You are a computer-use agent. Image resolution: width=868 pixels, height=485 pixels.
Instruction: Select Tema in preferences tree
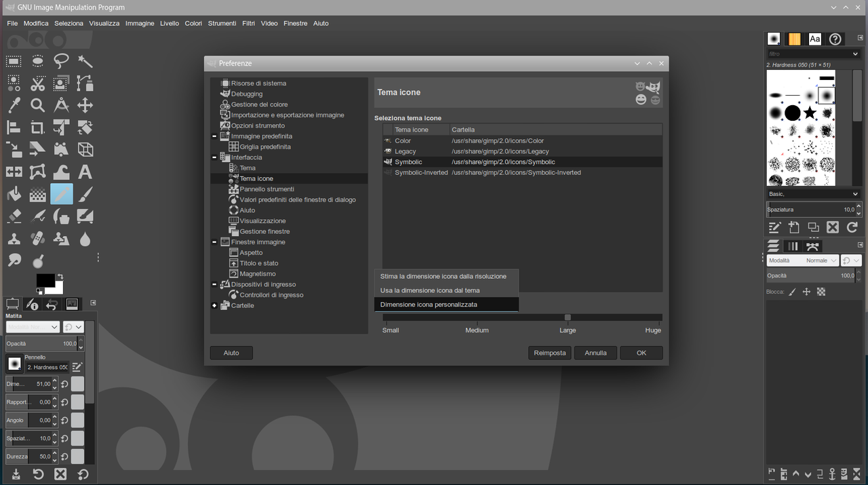(248, 168)
